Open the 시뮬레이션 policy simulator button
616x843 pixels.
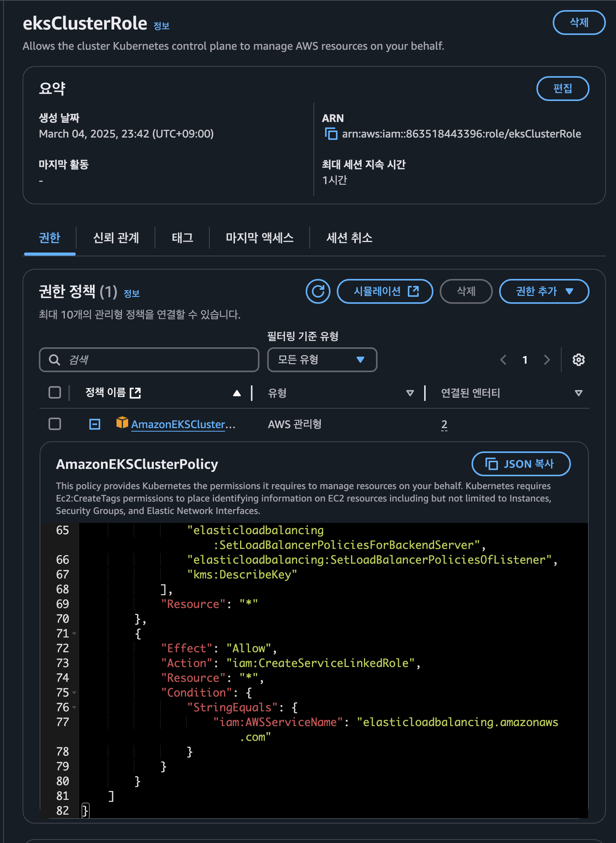click(x=385, y=291)
